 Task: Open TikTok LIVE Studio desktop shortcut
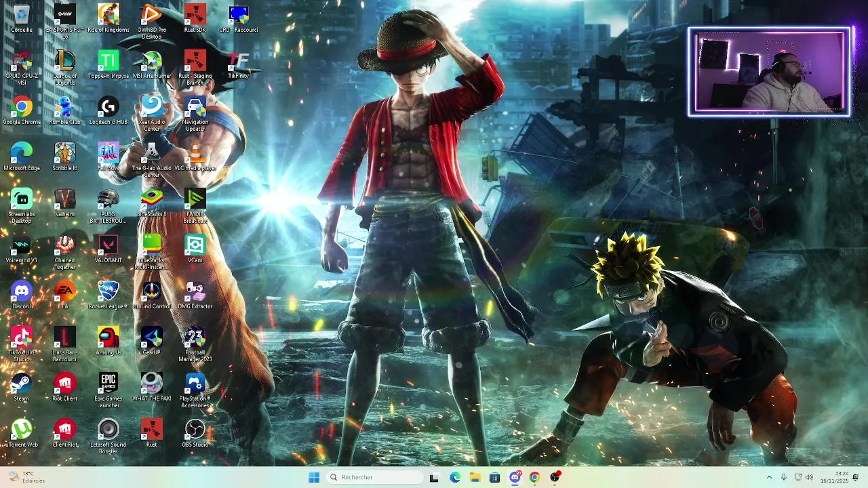coord(22,344)
